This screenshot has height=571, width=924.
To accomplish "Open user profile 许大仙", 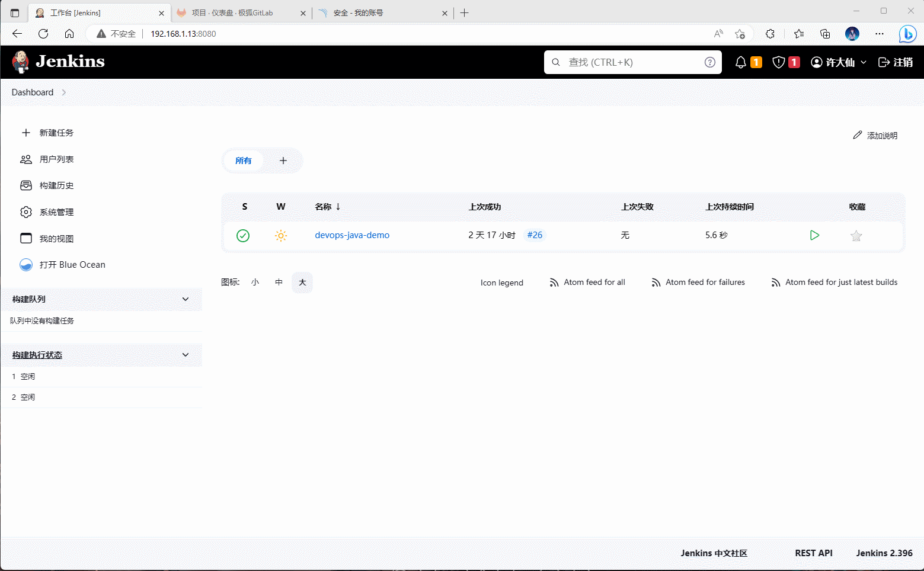I will 833,62.
